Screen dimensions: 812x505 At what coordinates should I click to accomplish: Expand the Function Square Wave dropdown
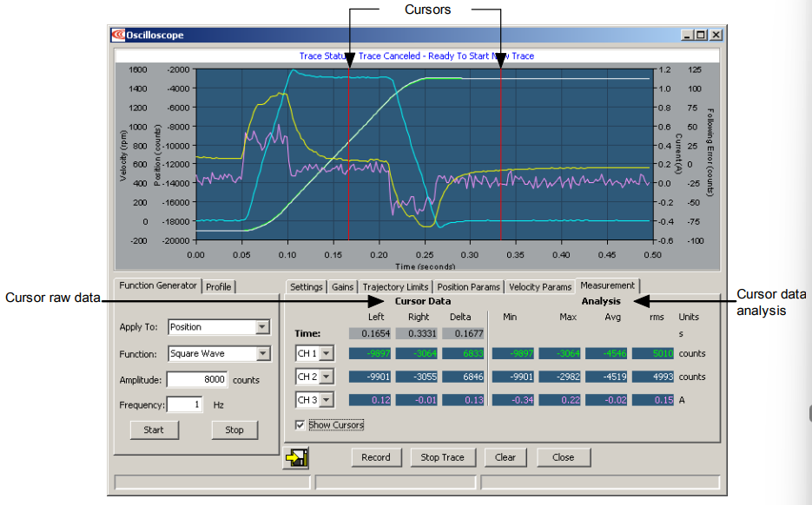coord(262,353)
